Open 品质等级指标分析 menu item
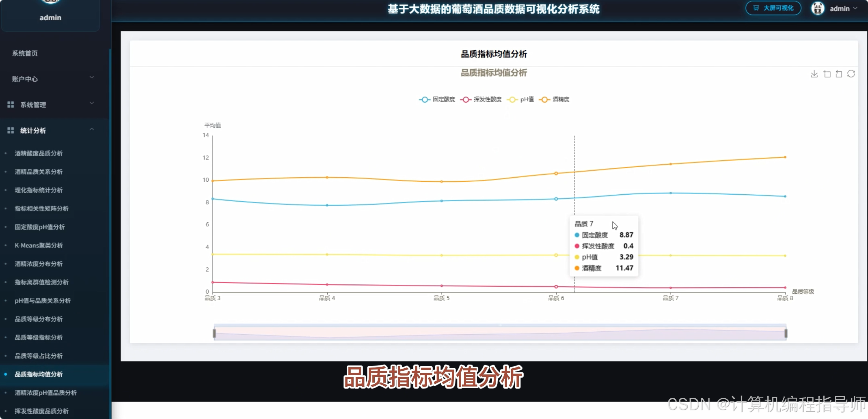Image resolution: width=868 pixels, height=419 pixels. tap(39, 337)
